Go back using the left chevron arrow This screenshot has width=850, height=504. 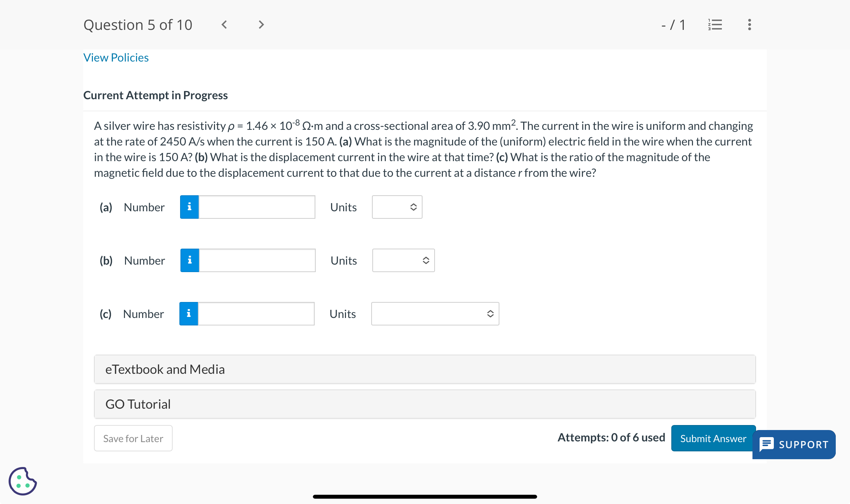[224, 25]
